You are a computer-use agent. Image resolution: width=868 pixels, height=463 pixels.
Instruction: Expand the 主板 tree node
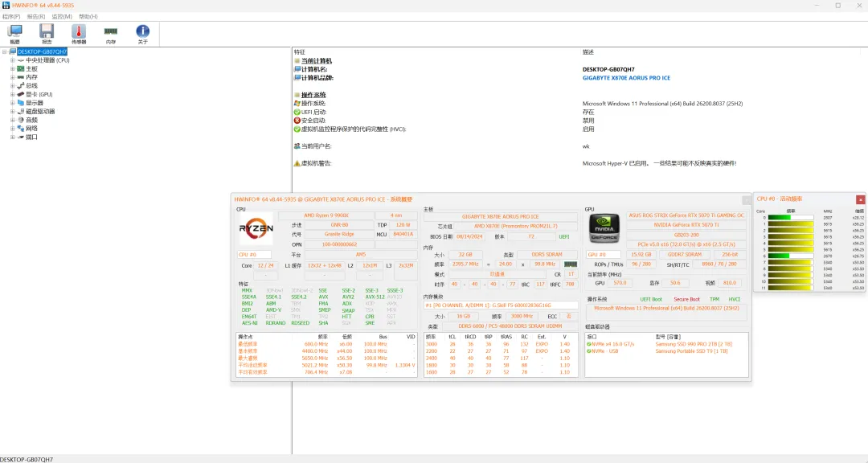(x=12, y=68)
